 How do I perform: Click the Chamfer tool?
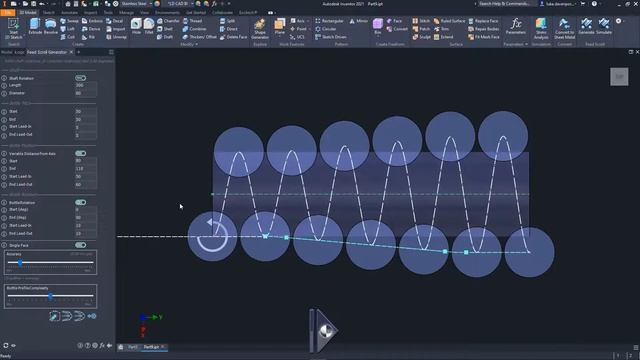[168, 21]
